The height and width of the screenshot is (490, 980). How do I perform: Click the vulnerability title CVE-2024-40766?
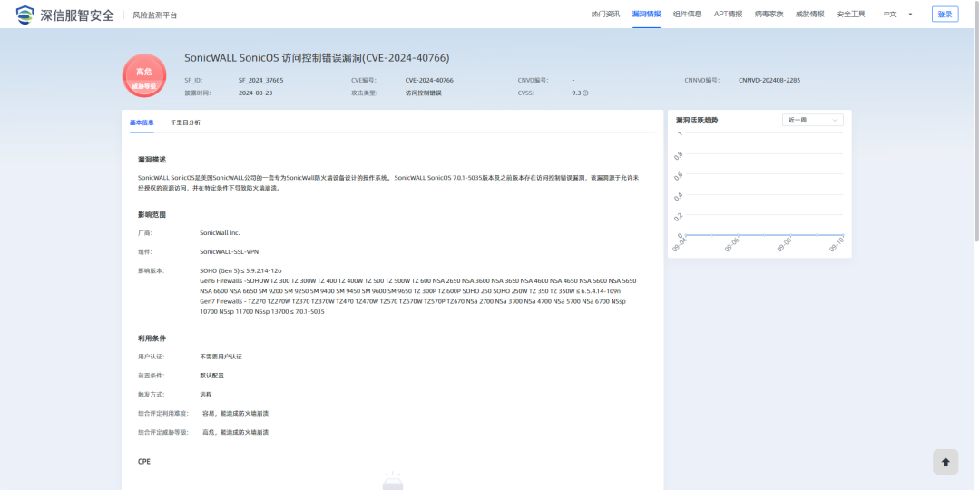(x=317, y=57)
